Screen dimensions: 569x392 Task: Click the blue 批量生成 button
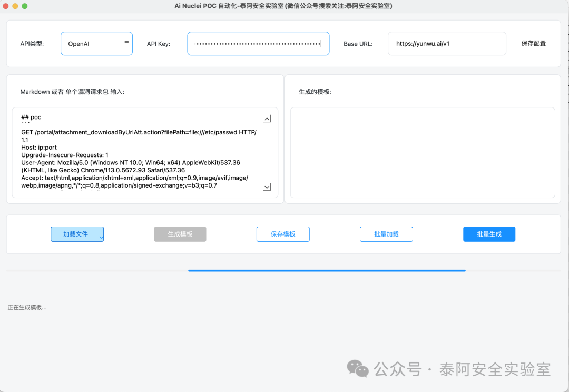tap(489, 234)
